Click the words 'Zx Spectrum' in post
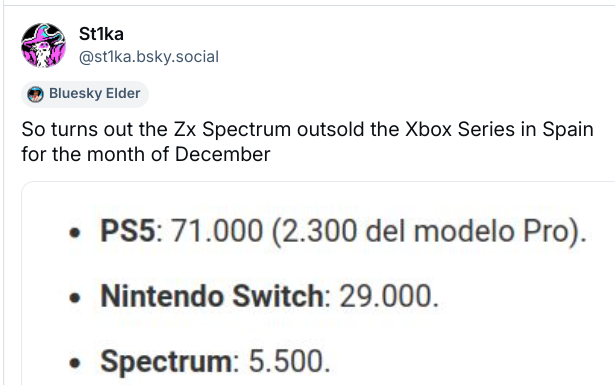The image size is (615, 385). [x=232, y=130]
